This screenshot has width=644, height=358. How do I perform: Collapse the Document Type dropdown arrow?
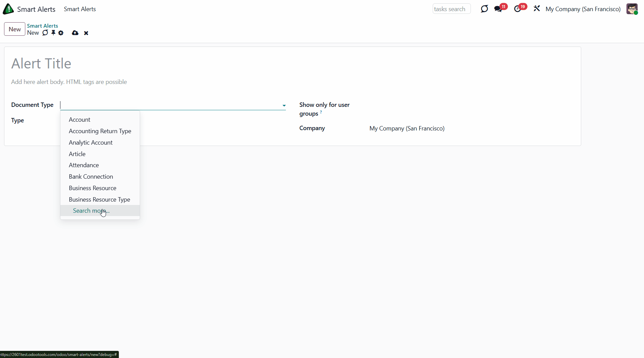[284, 106]
